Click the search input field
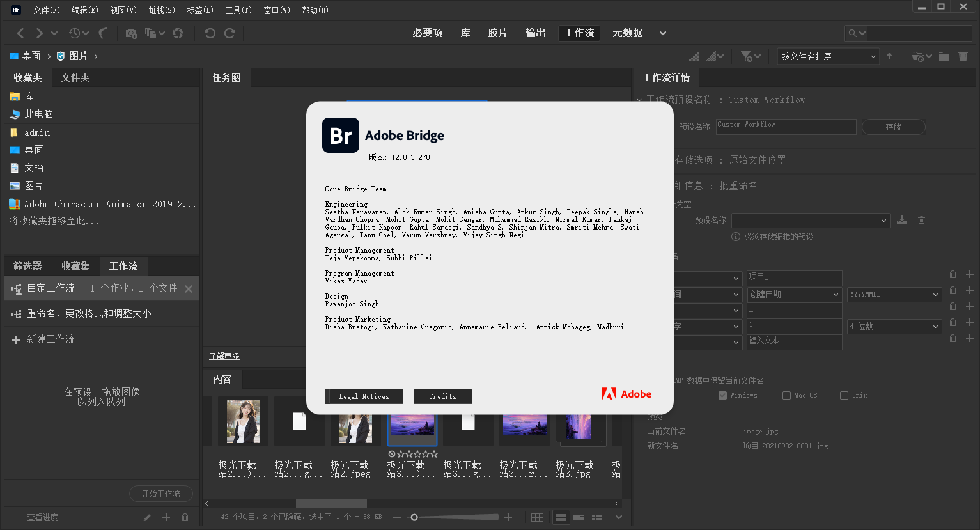The image size is (980, 530). click(x=919, y=33)
